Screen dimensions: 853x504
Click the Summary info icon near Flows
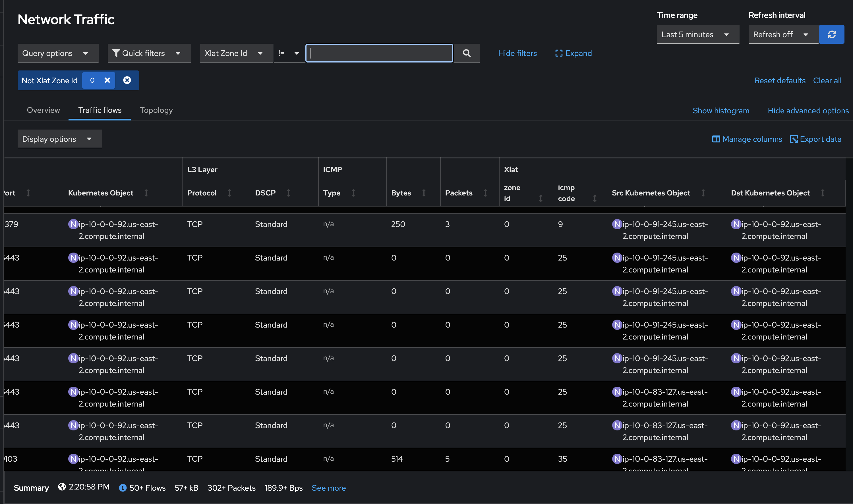point(123,488)
